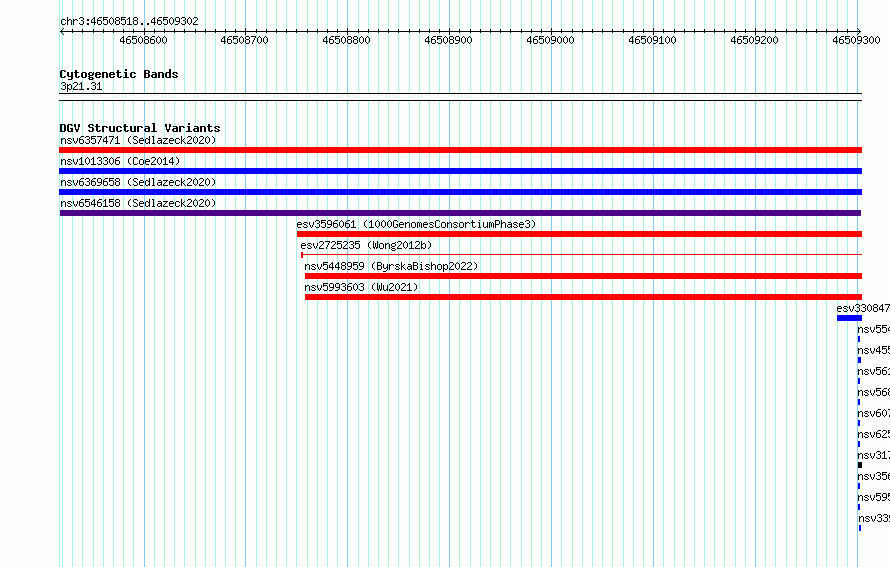Click the variant label starting nsv595
This screenshot has height=567, width=890.
874,497
